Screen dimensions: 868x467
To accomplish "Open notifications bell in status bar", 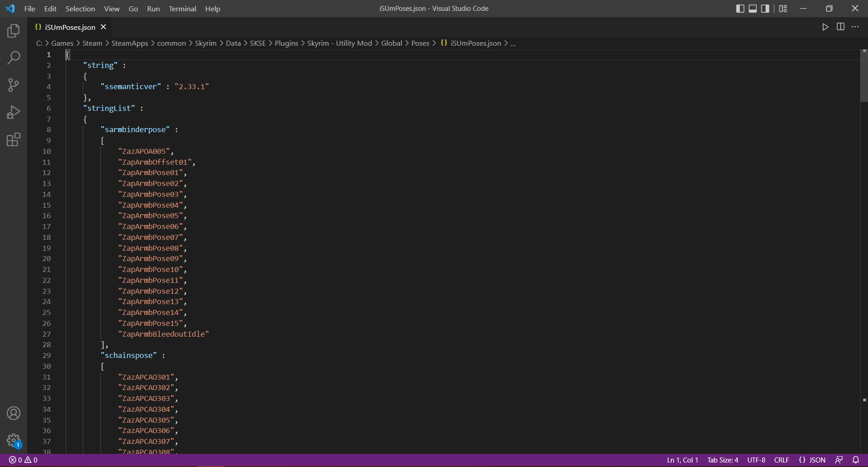I will tap(856, 460).
